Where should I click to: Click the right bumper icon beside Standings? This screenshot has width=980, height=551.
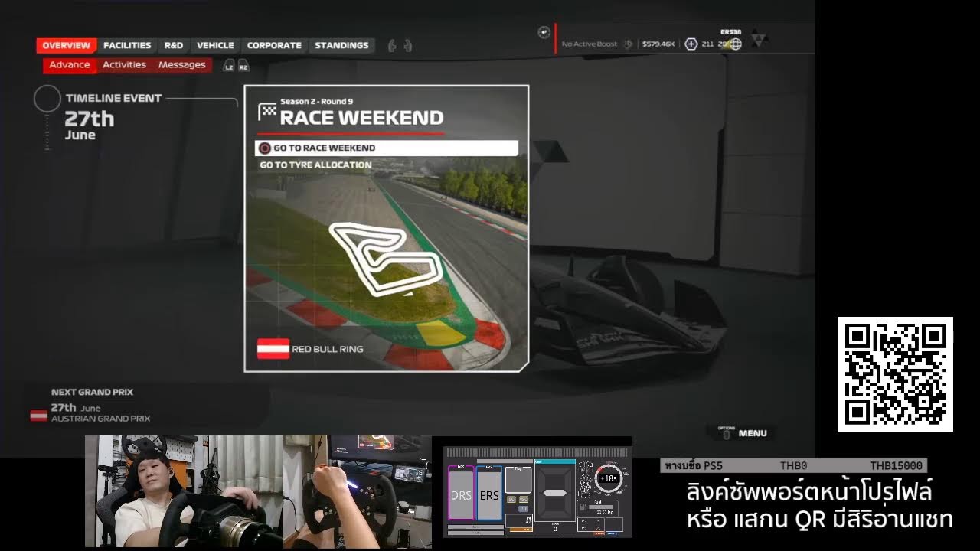[408, 46]
